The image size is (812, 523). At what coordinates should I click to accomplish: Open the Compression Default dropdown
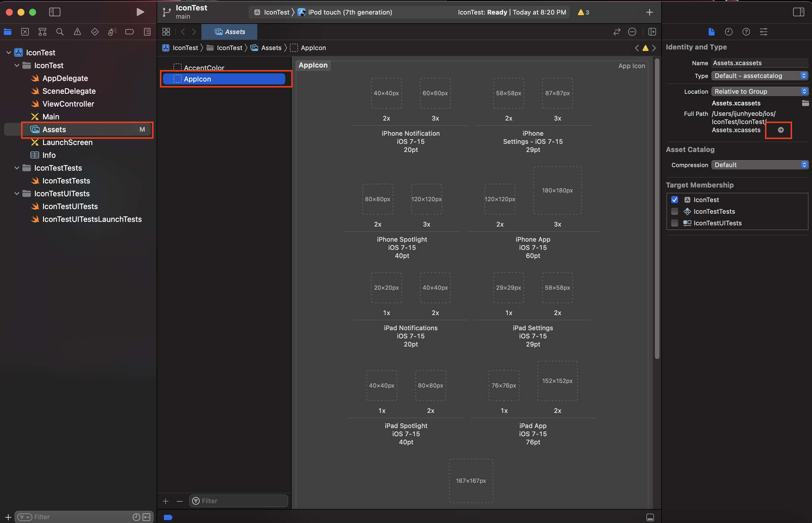pyautogui.click(x=759, y=165)
